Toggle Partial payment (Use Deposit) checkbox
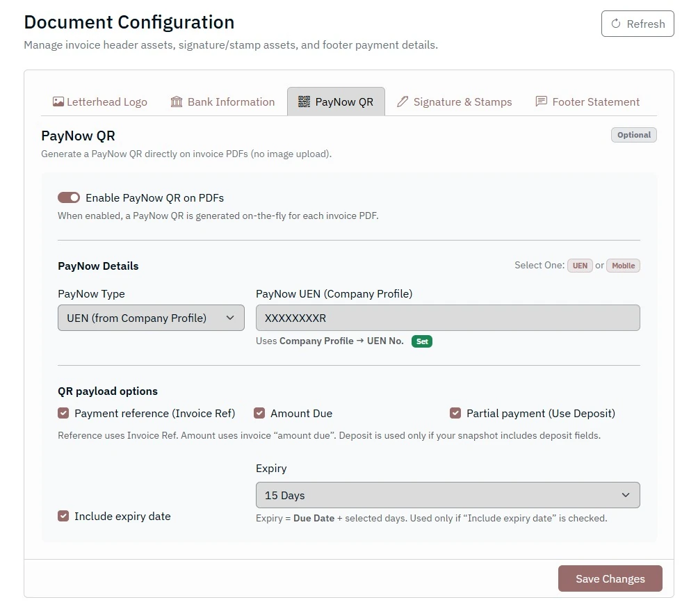The image size is (698, 616). [x=455, y=413]
